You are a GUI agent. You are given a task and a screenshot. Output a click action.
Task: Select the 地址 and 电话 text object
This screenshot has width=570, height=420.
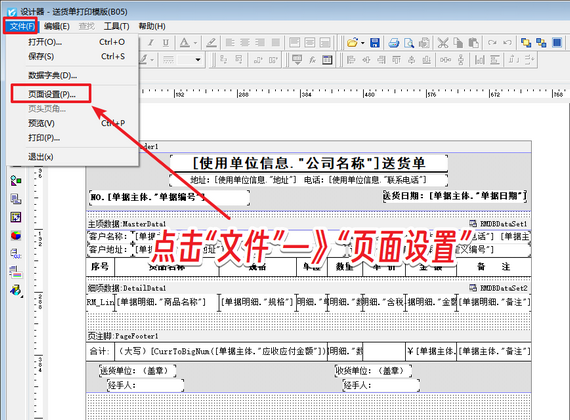[x=308, y=180]
